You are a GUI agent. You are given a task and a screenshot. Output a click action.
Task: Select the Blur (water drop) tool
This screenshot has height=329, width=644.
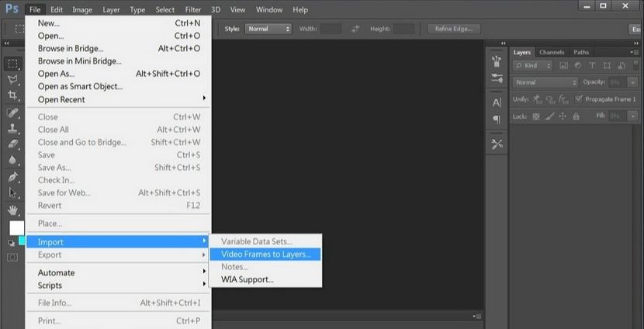click(12, 160)
